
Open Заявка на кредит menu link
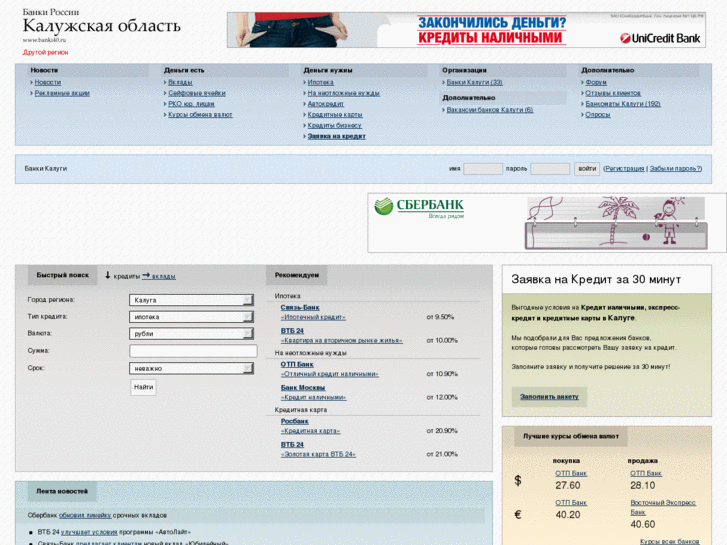[337, 136]
